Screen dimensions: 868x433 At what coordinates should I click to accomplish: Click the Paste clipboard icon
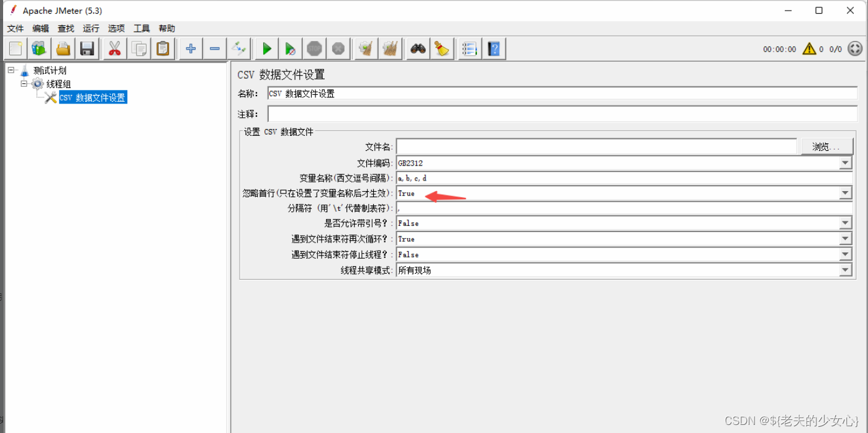click(163, 48)
